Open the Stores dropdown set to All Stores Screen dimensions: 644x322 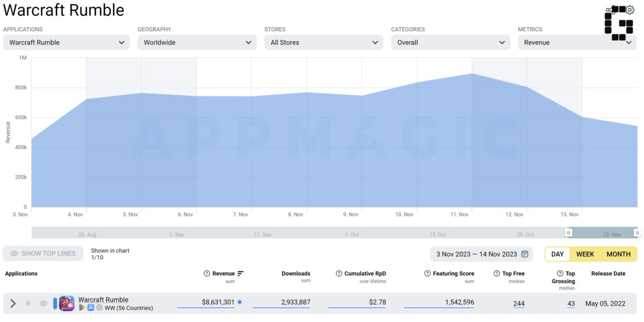(x=324, y=42)
